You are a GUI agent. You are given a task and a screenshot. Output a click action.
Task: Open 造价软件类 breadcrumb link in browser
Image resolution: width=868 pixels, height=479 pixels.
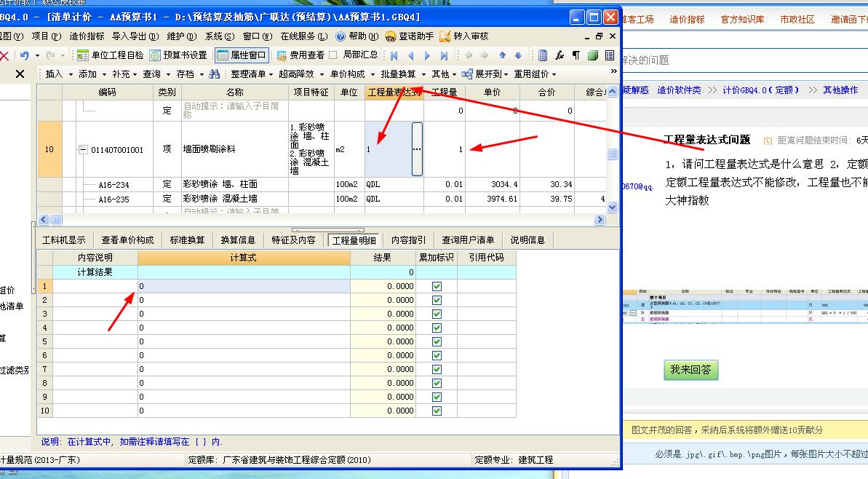click(x=679, y=90)
